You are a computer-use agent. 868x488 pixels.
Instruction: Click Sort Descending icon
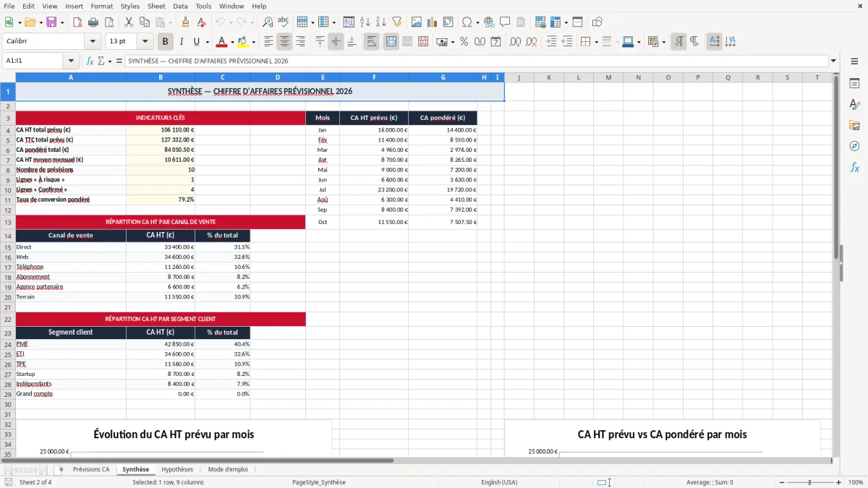381,22
